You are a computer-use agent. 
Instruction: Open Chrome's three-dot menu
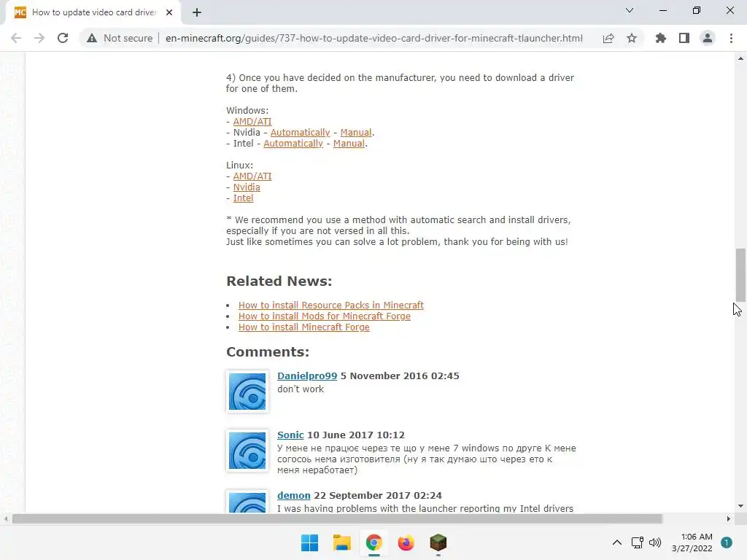coord(731,38)
